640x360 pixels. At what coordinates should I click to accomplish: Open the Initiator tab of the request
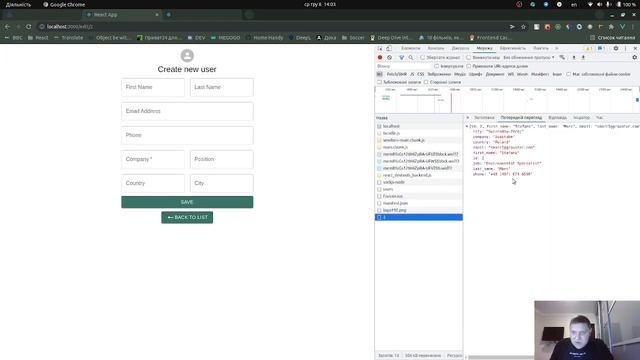(581, 118)
